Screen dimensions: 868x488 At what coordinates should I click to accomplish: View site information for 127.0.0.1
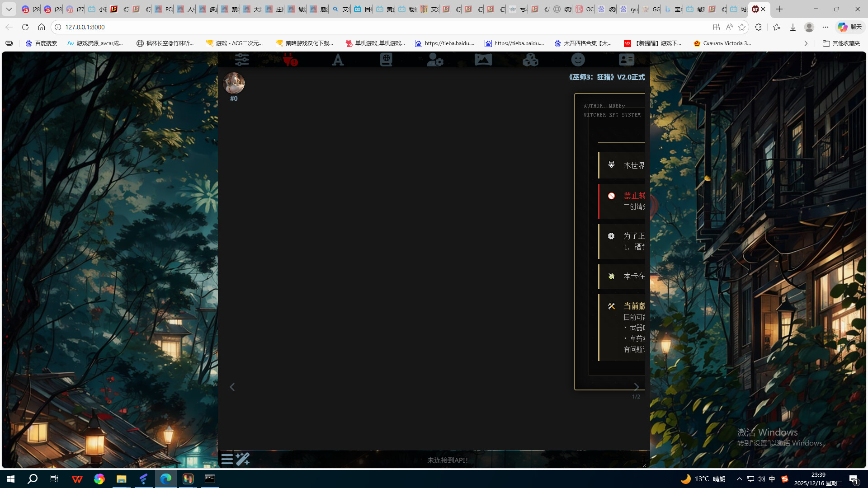pyautogui.click(x=58, y=27)
